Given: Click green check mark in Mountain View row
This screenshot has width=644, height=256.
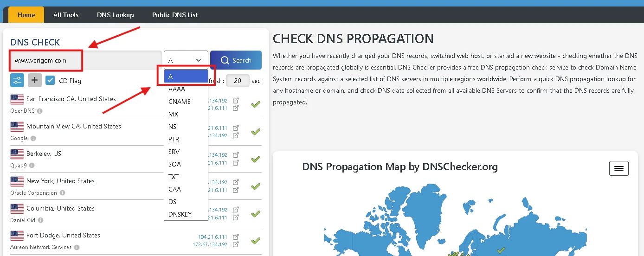Looking at the screenshot, I should (x=255, y=132).
